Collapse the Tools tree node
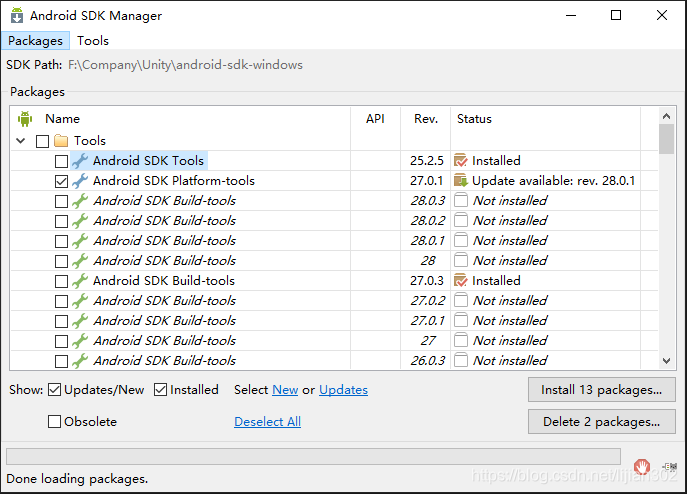 21,141
